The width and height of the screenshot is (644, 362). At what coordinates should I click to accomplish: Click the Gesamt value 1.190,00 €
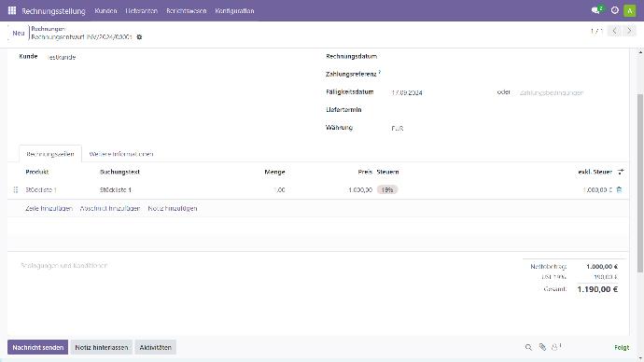[x=597, y=289]
